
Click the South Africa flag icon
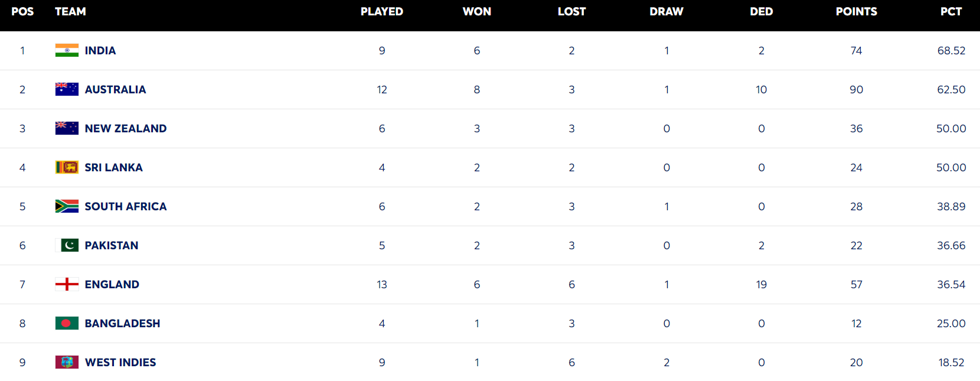click(x=67, y=206)
